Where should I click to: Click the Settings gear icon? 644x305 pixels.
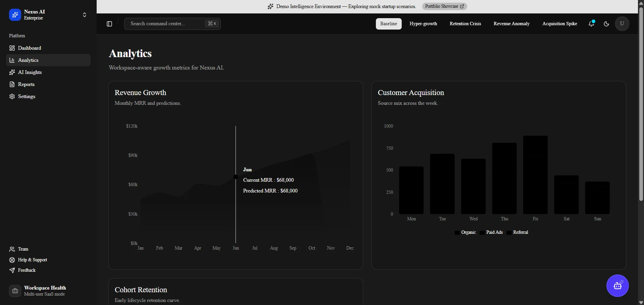12,96
